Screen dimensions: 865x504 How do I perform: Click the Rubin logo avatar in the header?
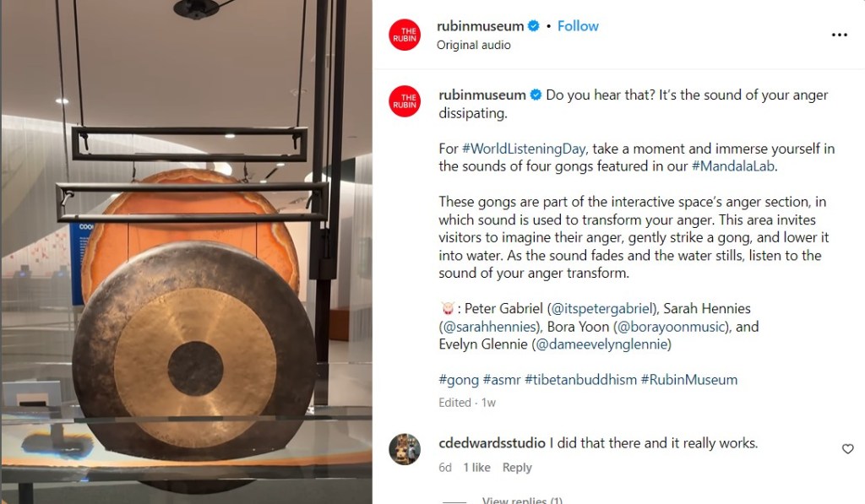coord(405,35)
